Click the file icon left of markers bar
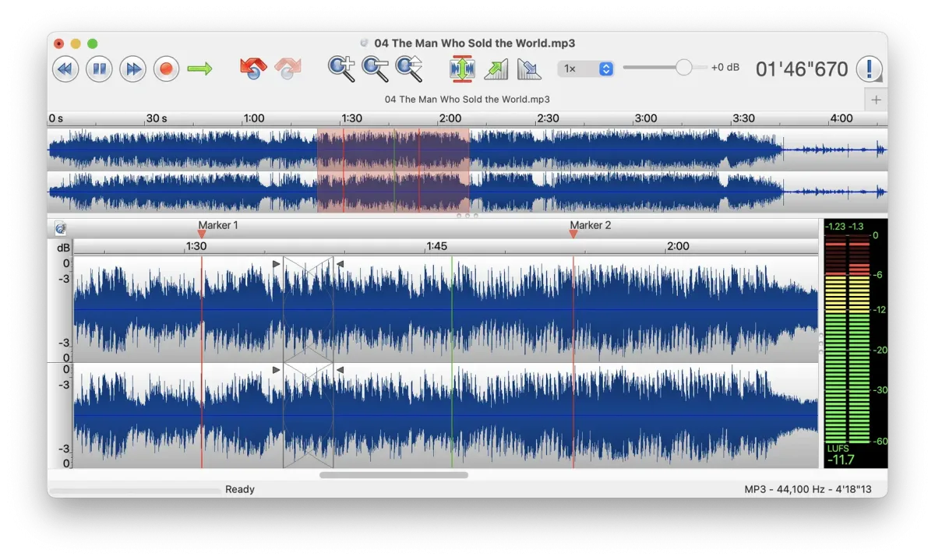 tap(60, 228)
